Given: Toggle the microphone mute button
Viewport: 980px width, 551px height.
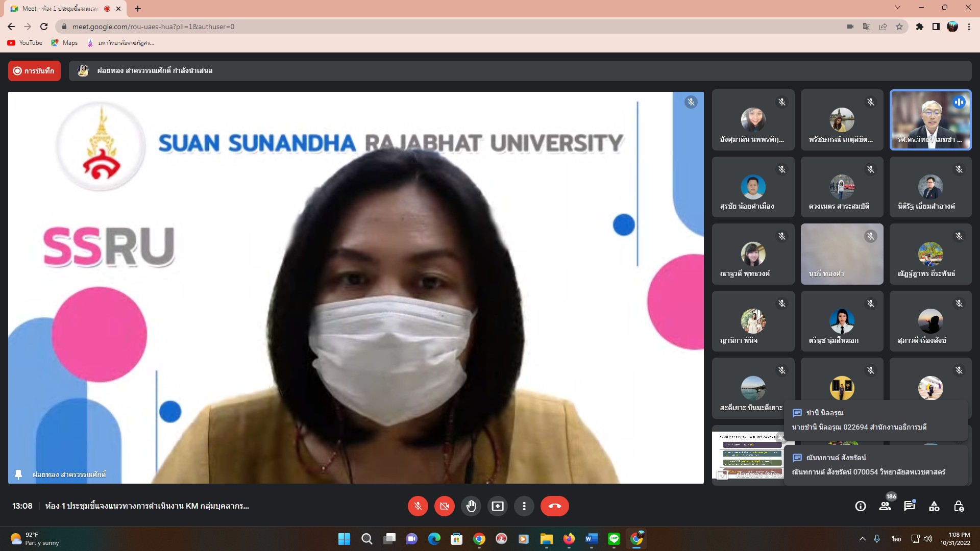Looking at the screenshot, I should (418, 506).
